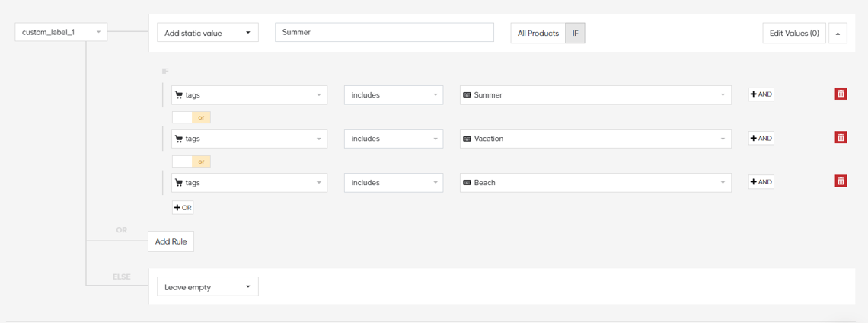The height and width of the screenshot is (323, 868).
Task: Delete the Summer tag condition row
Action: pyautogui.click(x=841, y=94)
